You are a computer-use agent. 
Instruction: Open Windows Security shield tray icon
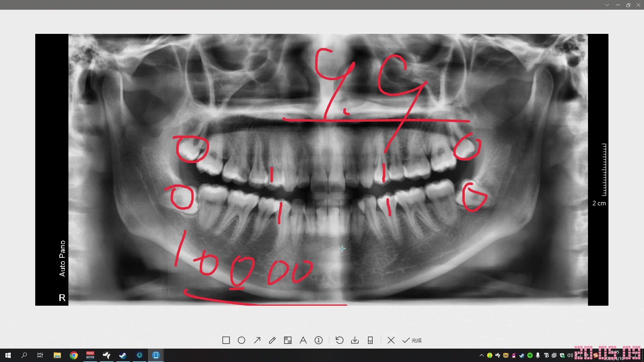pyautogui.click(x=562, y=355)
